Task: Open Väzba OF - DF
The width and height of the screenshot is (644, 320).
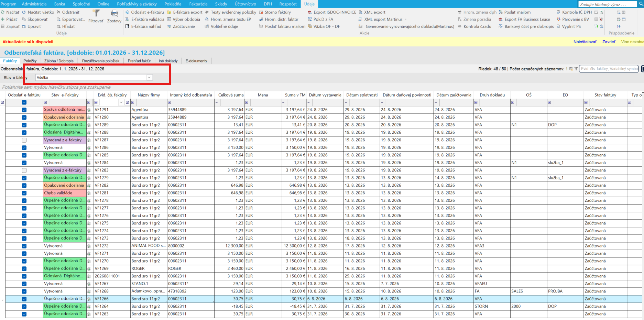Action: tap(324, 26)
